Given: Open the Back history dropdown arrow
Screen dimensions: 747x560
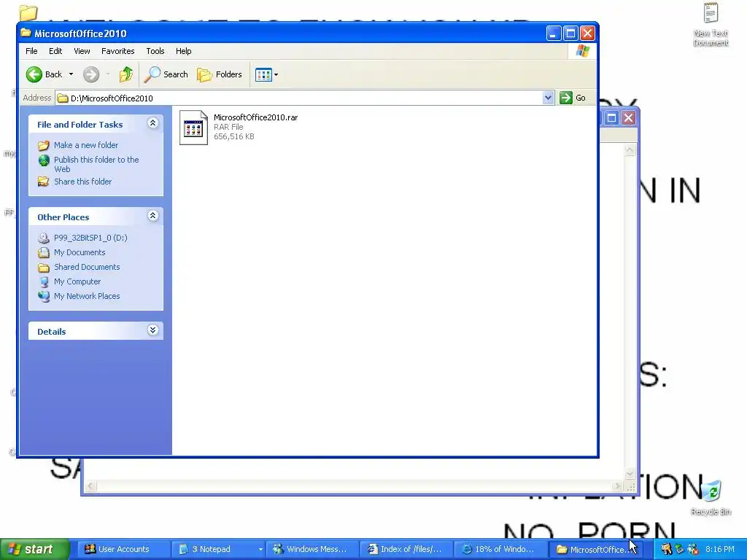Looking at the screenshot, I should pyautogui.click(x=71, y=74).
